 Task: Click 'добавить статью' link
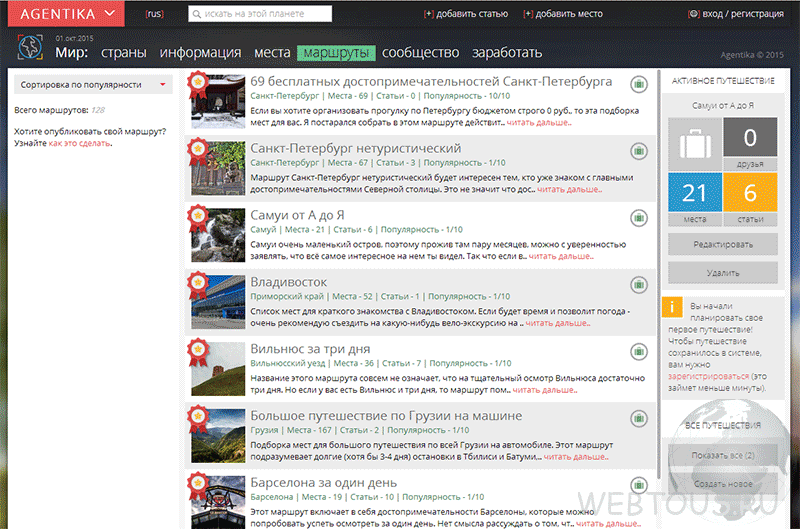[x=466, y=14]
